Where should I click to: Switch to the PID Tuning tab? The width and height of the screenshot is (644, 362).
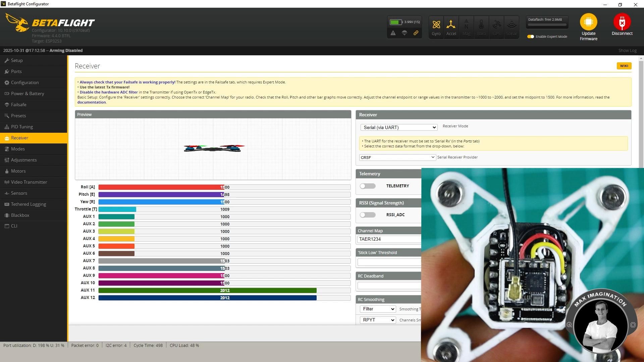(x=21, y=127)
